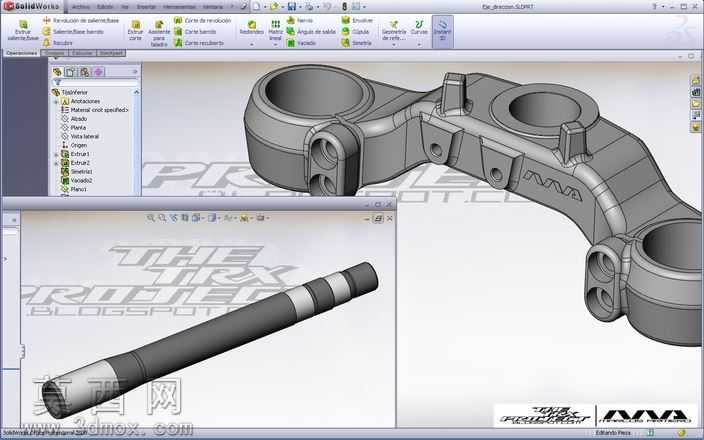The width and height of the screenshot is (704, 440).
Task: Choose Revolución de saliente/base
Action: tap(81, 21)
